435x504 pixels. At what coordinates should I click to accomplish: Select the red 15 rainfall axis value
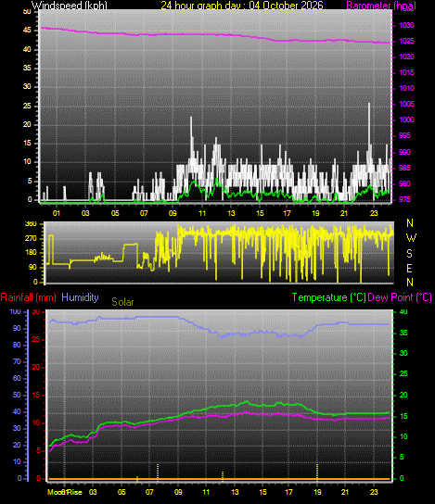tap(36, 395)
